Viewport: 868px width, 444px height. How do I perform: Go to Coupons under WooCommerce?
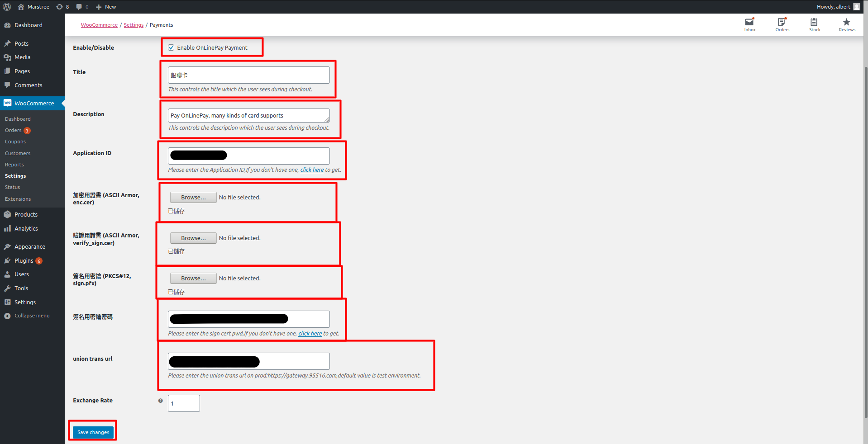click(x=15, y=142)
